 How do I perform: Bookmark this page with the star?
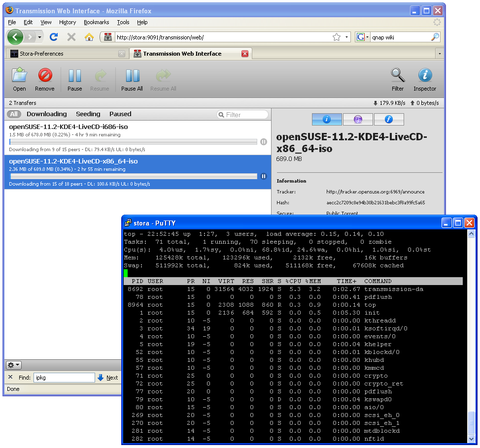coord(337,37)
